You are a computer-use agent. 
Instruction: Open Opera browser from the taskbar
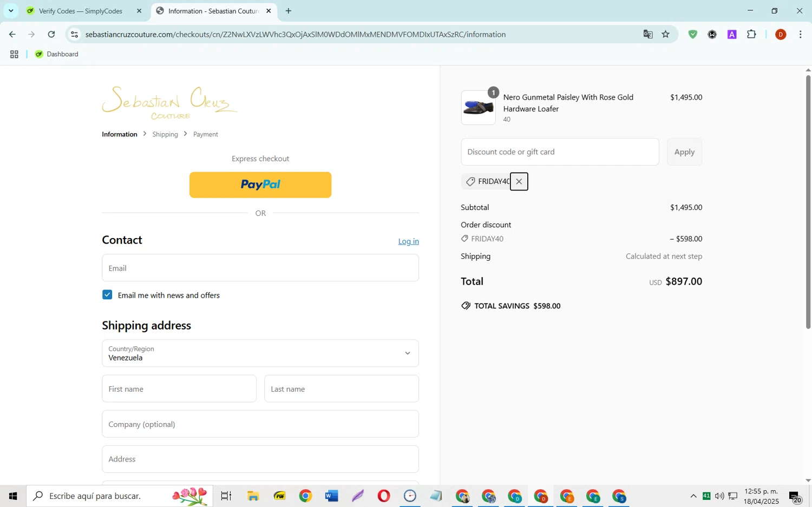tap(384, 496)
